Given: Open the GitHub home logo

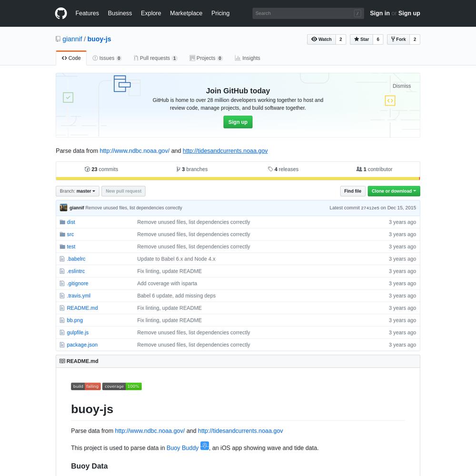Looking at the screenshot, I should coord(61,13).
